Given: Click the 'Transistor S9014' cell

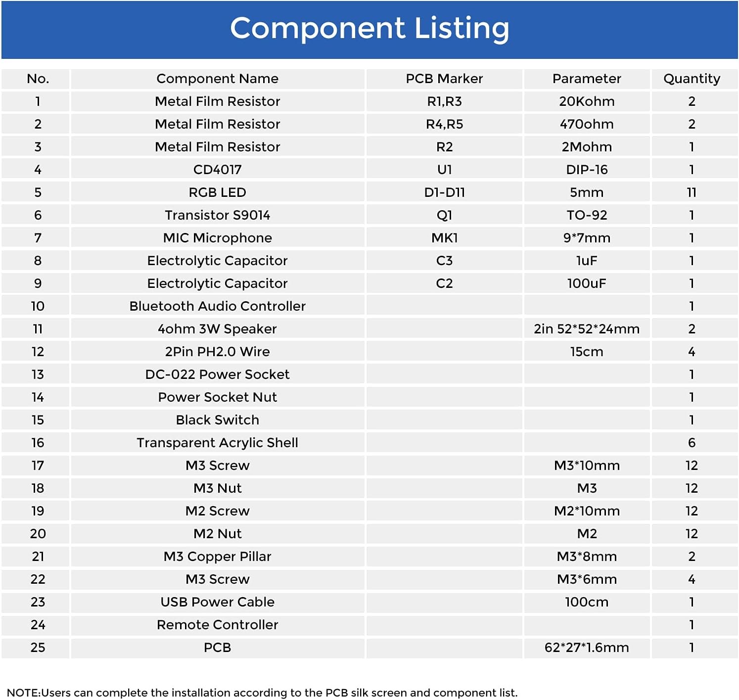Looking at the screenshot, I should coord(217,215).
